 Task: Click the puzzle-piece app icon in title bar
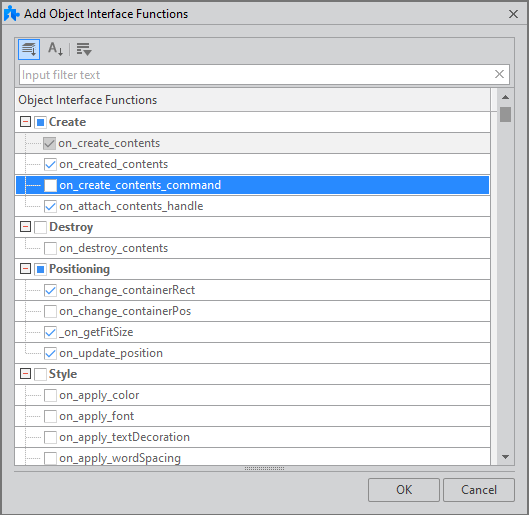11,13
